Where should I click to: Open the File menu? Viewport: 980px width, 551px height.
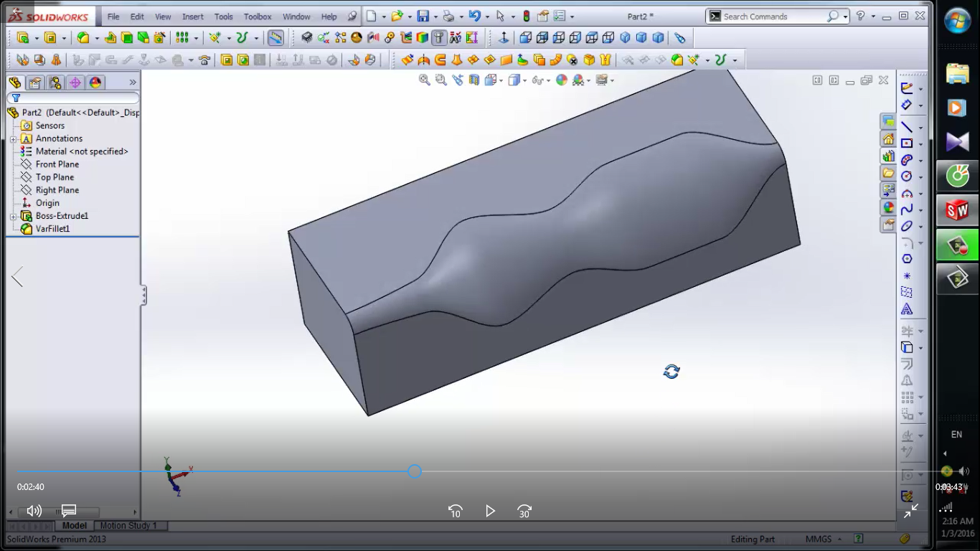click(113, 17)
